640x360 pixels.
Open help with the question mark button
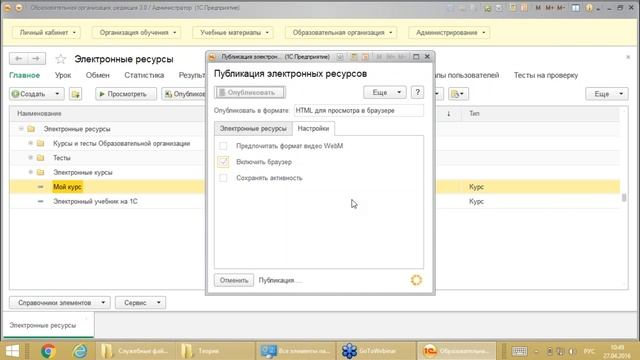coord(417,92)
